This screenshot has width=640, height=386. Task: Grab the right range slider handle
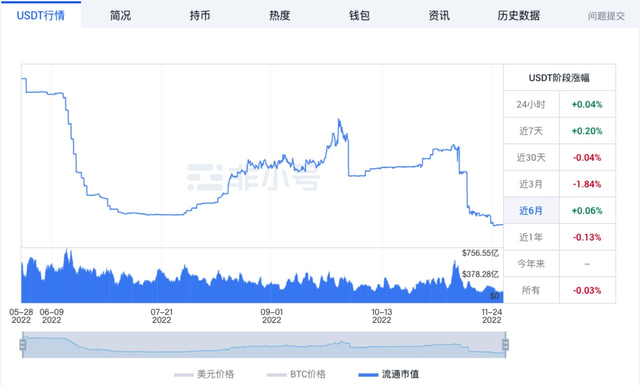pyautogui.click(x=505, y=345)
